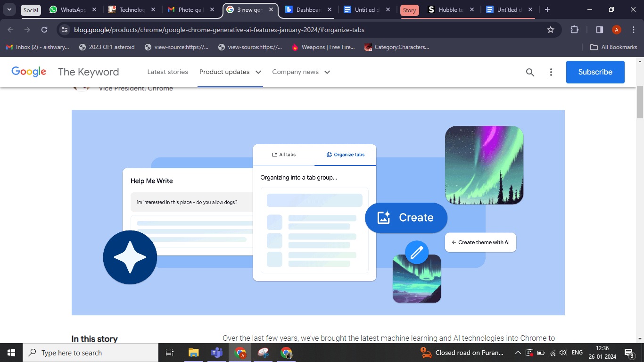
Task: Close the Photo gallery tab
Action: point(212,9)
